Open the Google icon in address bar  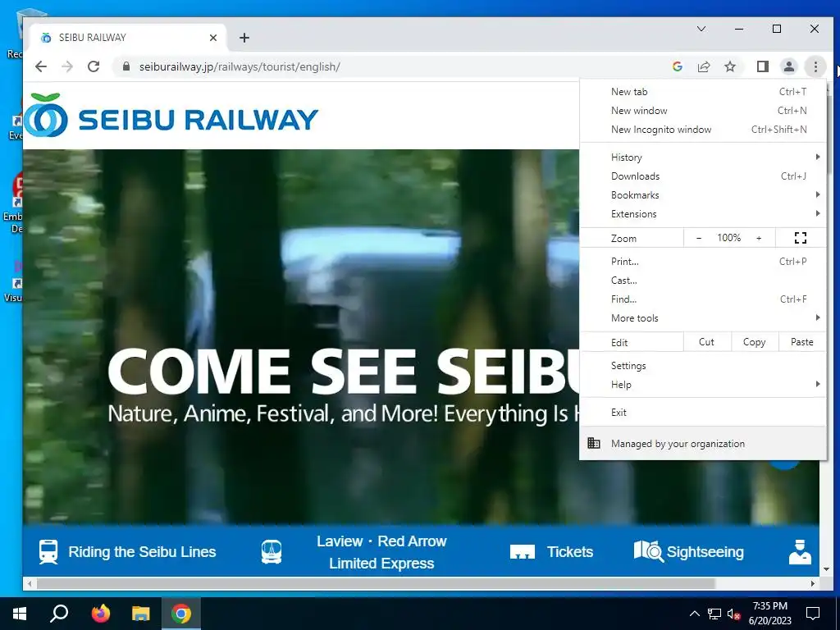(x=677, y=66)
